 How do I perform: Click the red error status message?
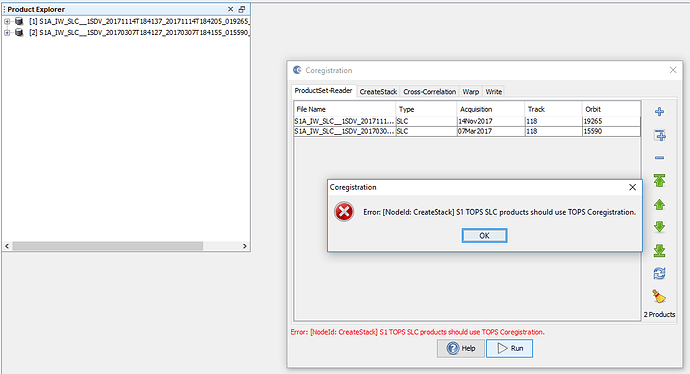tap(417, 332)
